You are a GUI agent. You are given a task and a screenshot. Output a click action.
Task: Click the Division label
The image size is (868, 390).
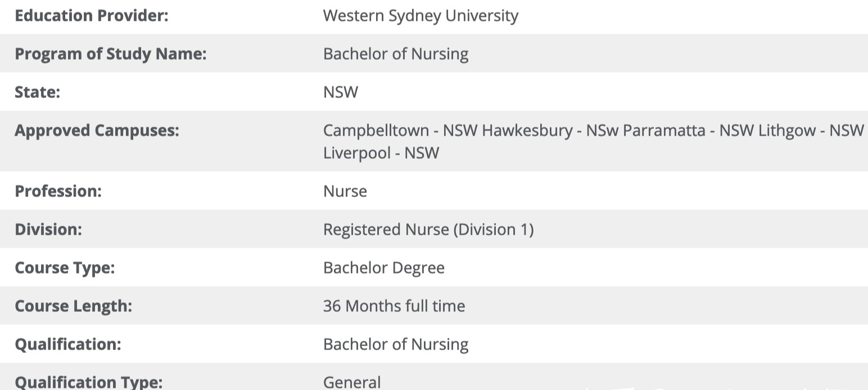(x=48, y=230)
